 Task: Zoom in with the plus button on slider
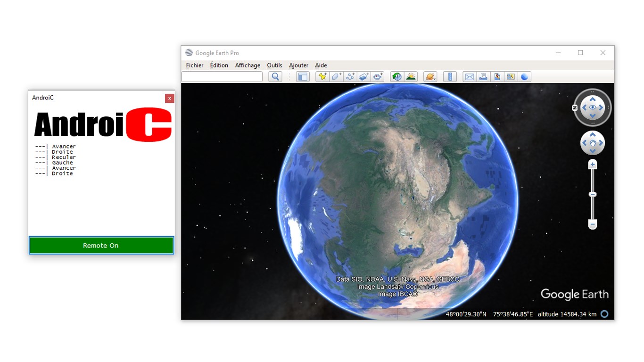point(593,165)
